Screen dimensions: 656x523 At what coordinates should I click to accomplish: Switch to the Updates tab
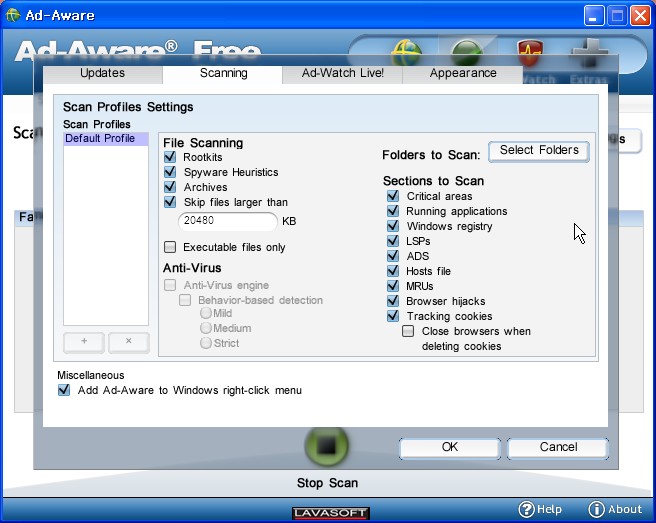tap(102, 74)
